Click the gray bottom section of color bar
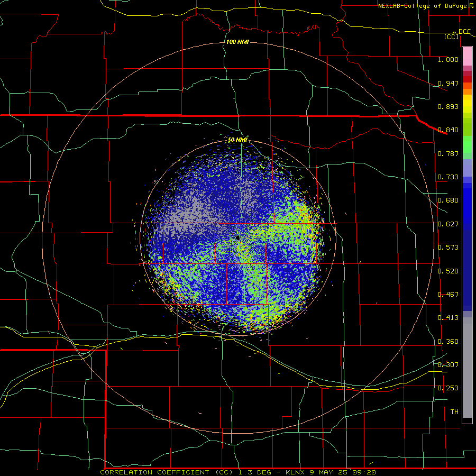Image resolution: width=476 pixels, height=476 pixels. (x=467, y=368)
